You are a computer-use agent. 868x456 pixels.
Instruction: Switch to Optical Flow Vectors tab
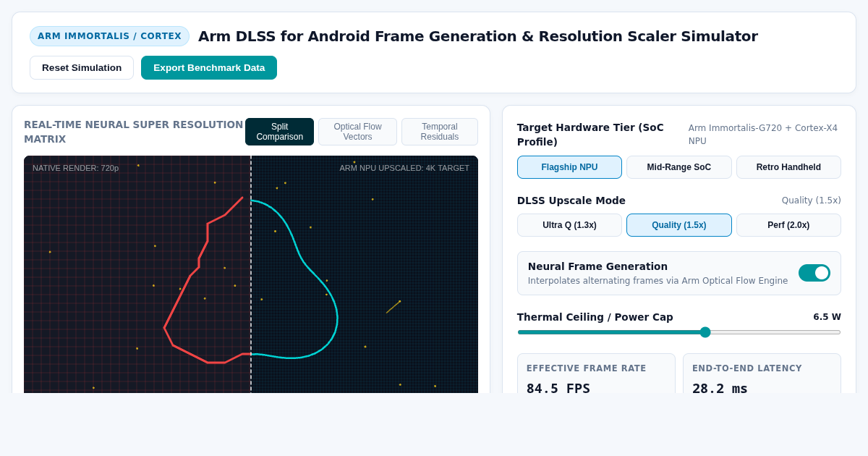pyautogui.click(x=357, y=132)
